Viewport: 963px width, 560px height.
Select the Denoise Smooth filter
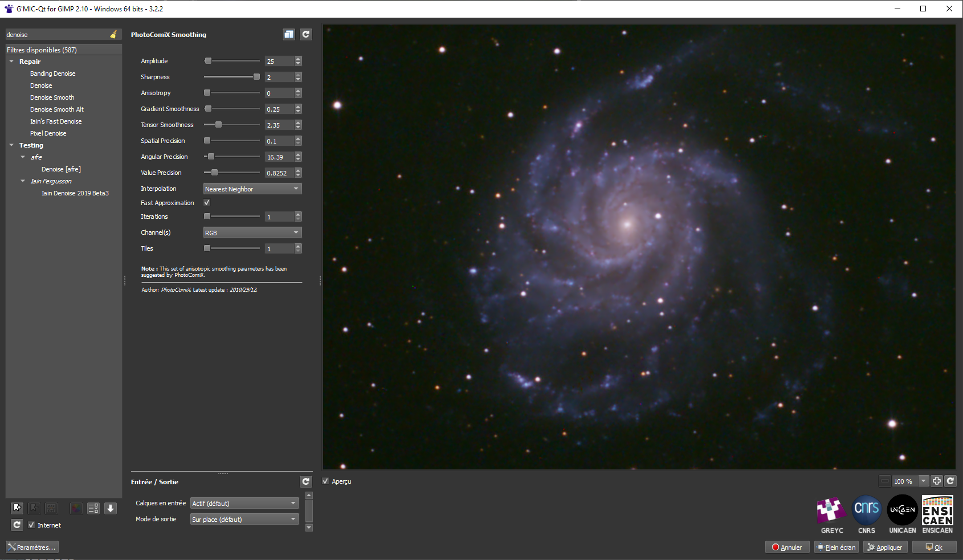pos(52,97)
